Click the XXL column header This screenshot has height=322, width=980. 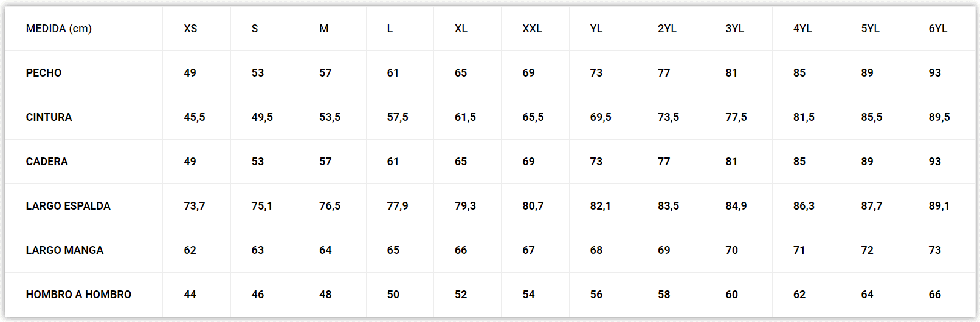tap(532, 29)
